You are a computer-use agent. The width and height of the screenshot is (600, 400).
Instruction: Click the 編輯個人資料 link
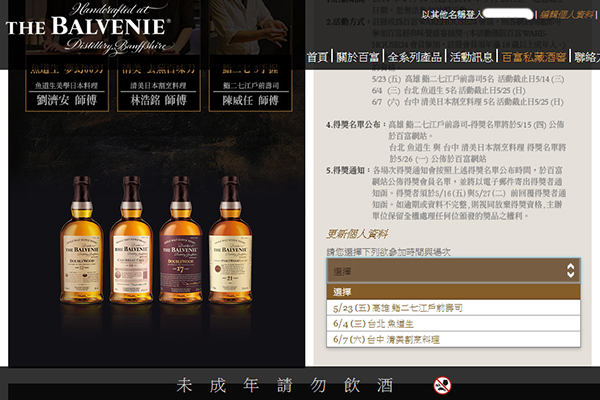pyautogui.click(x=567, y=15)
